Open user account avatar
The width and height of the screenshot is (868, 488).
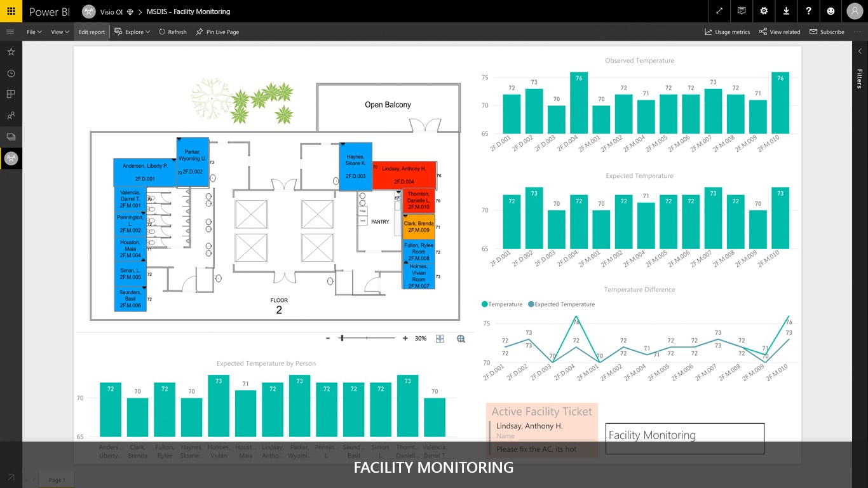pyautogui.click(x=854, y=11)
